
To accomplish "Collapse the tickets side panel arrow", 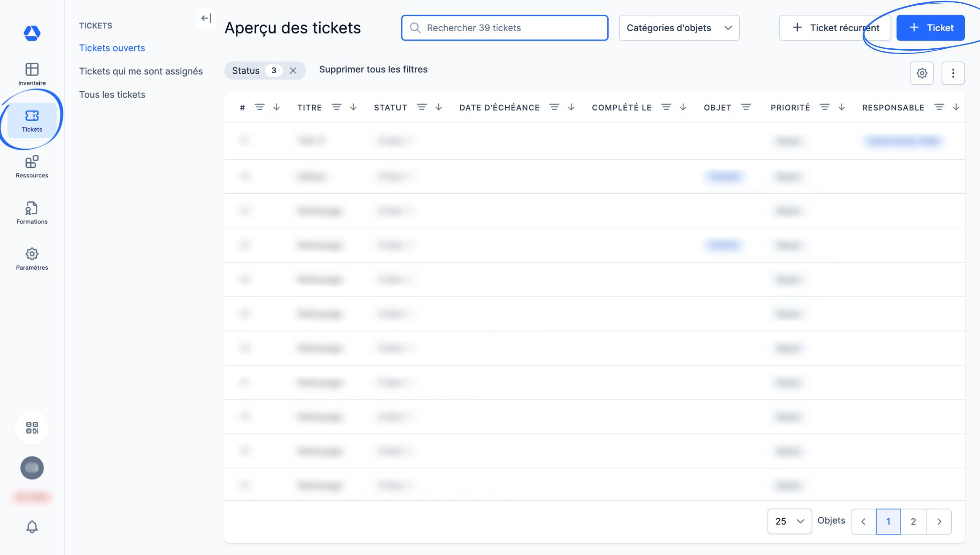I will (x=206, y=18).
